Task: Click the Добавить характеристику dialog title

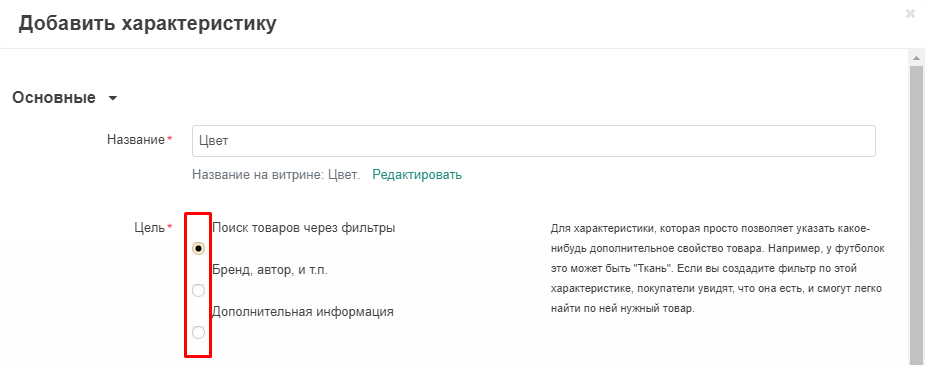Action: point(147,24)
